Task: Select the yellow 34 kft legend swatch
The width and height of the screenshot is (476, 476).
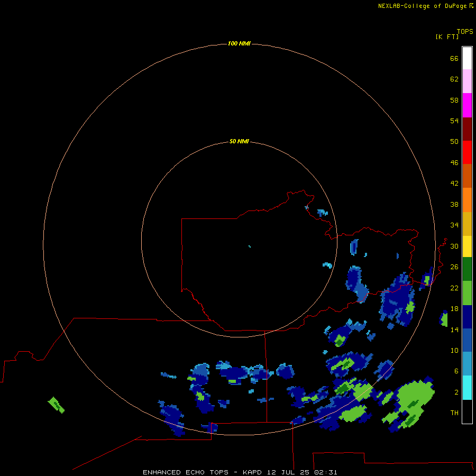Action: coord(467,246)
